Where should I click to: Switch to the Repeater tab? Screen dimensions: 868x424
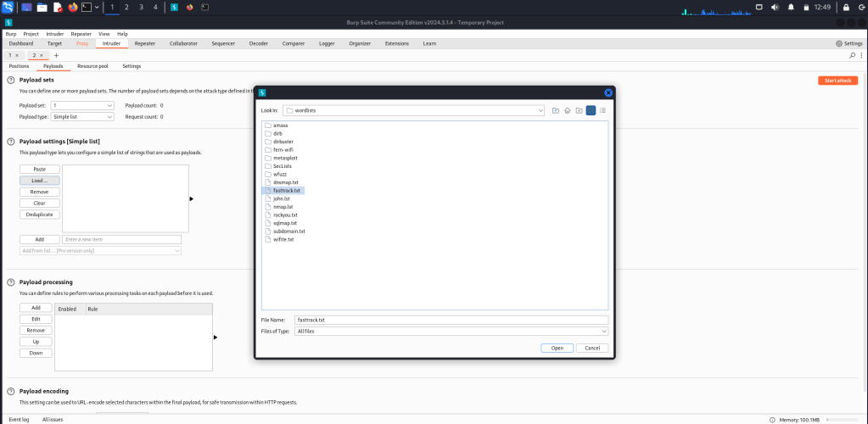[x=144, y=43]
